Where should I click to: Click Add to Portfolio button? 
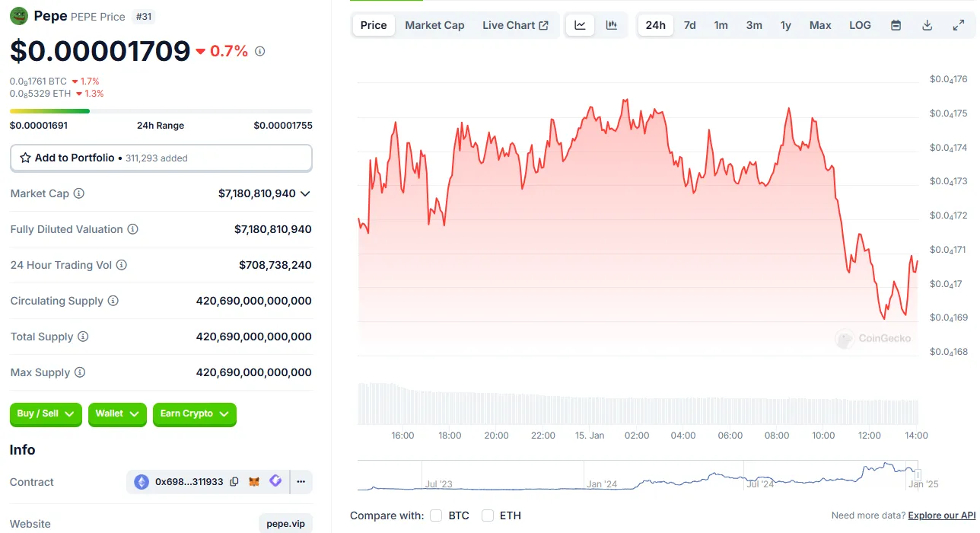coord(161,158)
